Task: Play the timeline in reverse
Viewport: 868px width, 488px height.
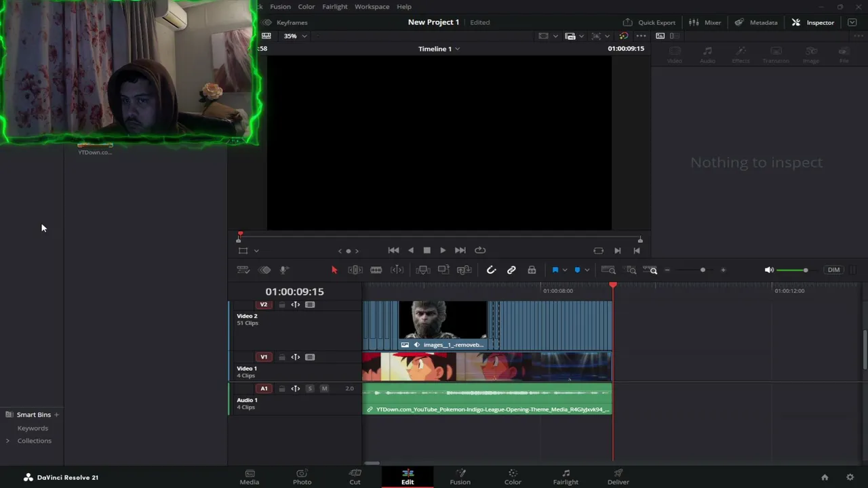Action: 410,250
